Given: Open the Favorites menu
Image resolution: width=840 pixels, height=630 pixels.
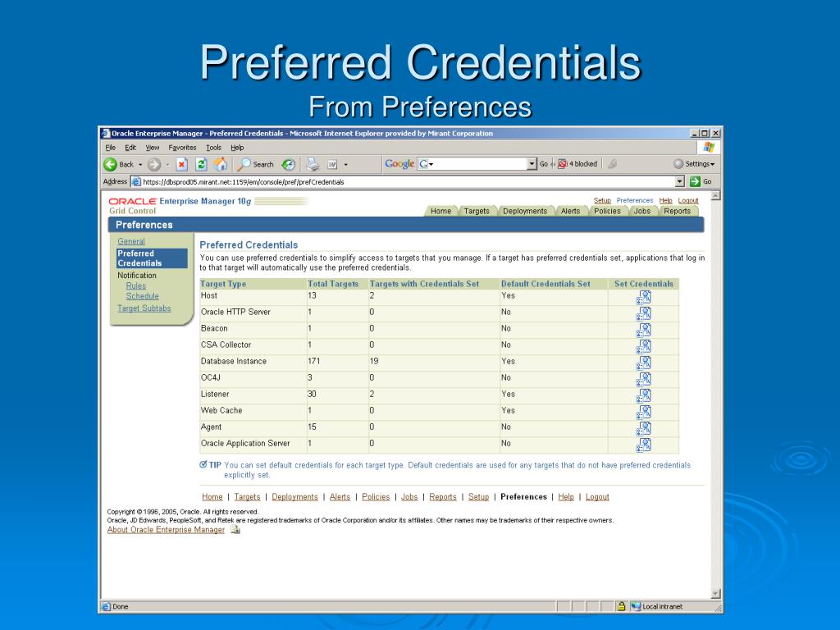Looking at the screenshot, I should coord(182,148).
